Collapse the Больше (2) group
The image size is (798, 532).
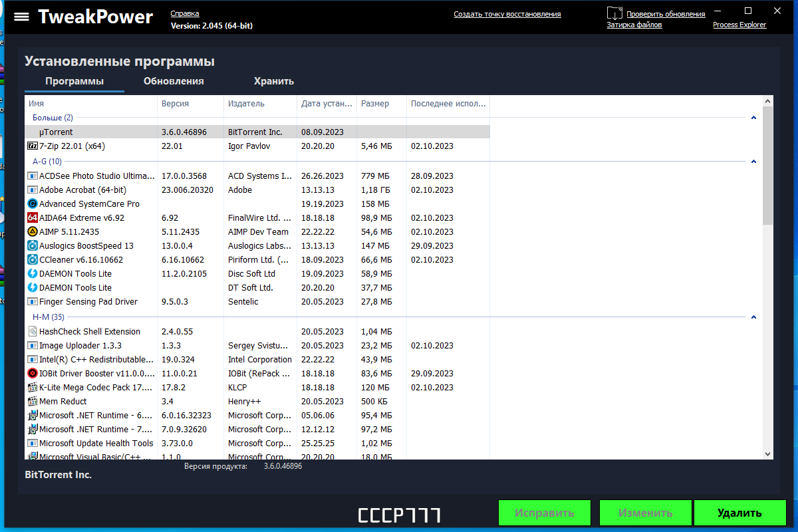753,118
